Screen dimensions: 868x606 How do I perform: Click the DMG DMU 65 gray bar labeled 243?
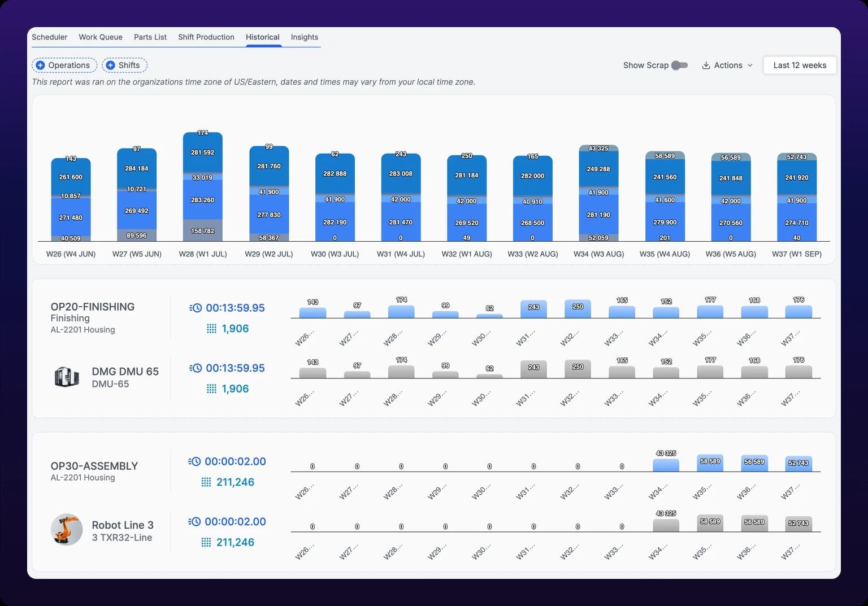[x=533, y=369]
